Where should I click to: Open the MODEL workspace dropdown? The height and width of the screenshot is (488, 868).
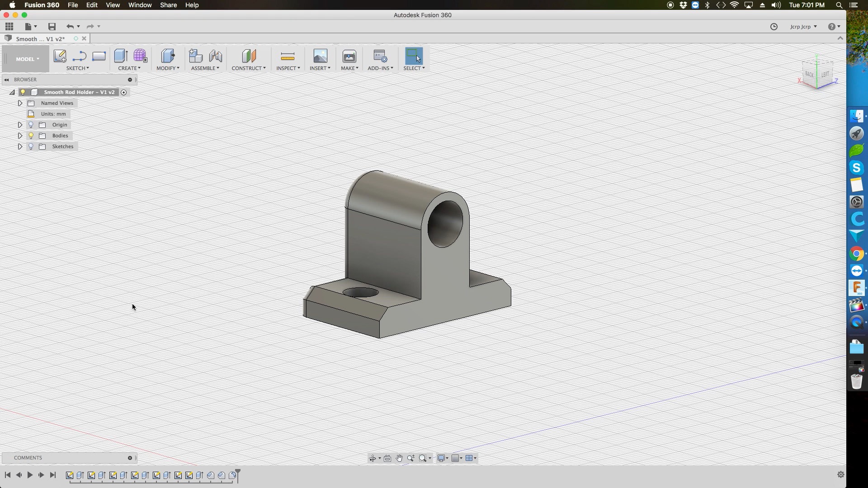point(26,59)
